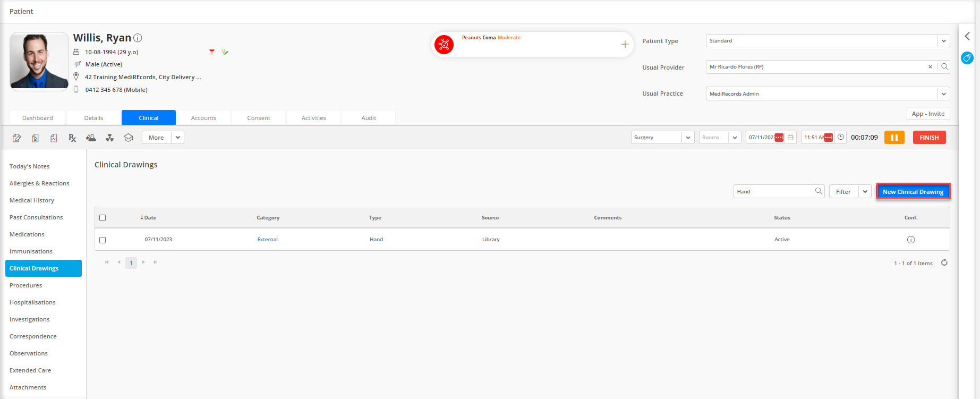Tick checkbox for 07/11/2023 Hand drawing row
The height and width of the screenshot is (399, 980).
(x=103, y=240)
